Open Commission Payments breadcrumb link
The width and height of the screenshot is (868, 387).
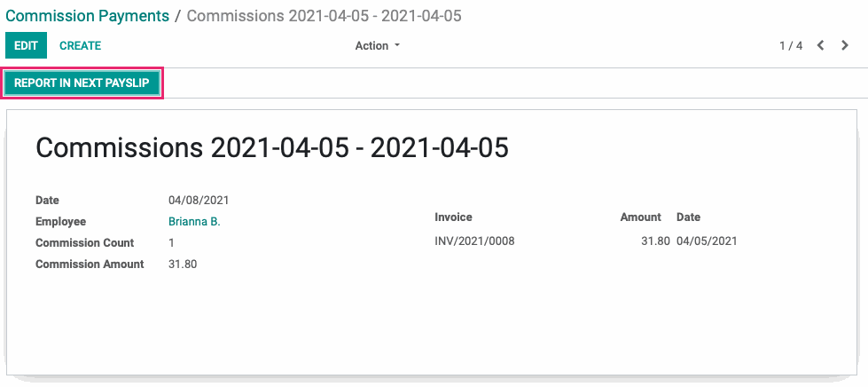[x=88, y=15]
